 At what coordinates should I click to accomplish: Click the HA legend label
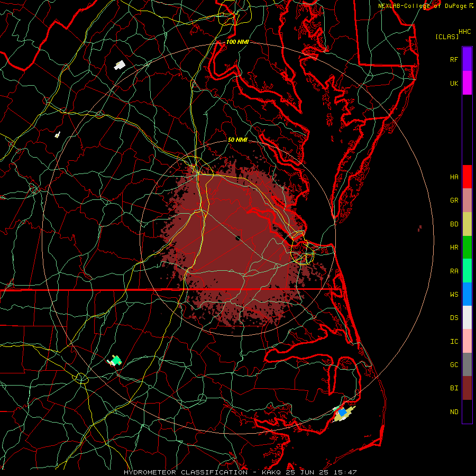point(454,177)
